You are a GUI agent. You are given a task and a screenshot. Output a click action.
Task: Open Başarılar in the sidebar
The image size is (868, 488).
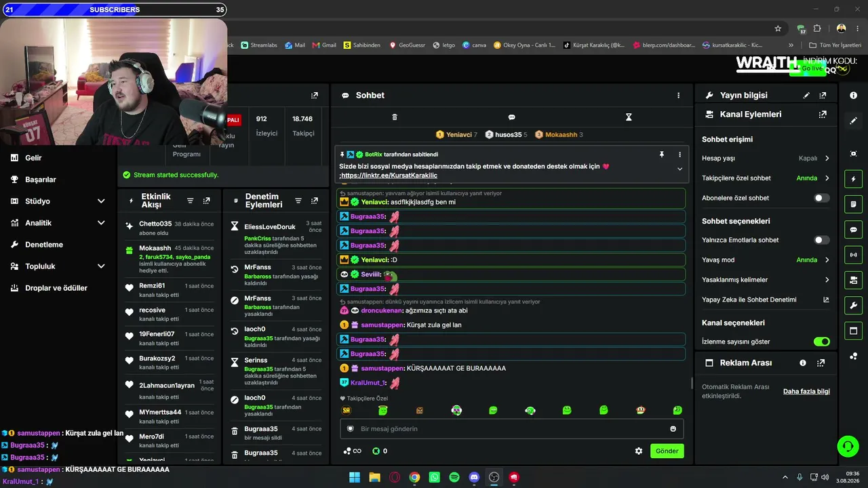coord(40,180)
